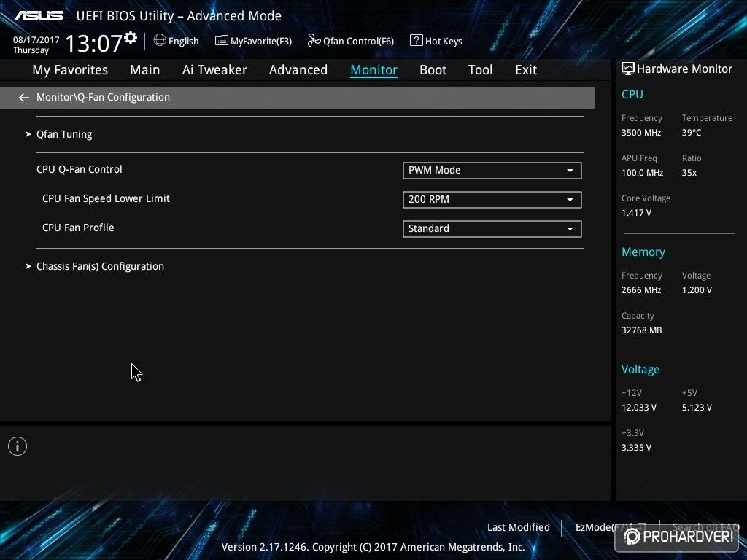Click the CPU temperature value 39°C

click(692, 133)
